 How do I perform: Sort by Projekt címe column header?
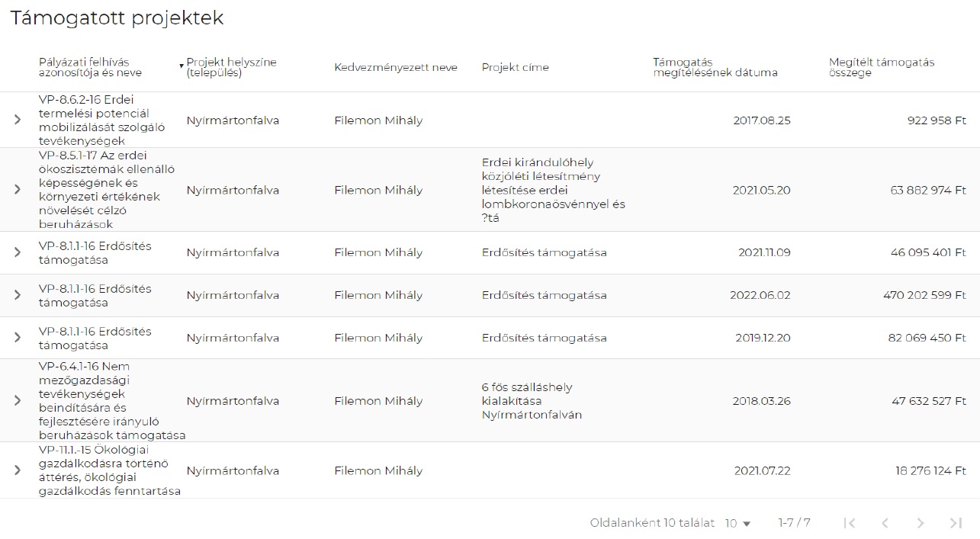click(515, 67)
